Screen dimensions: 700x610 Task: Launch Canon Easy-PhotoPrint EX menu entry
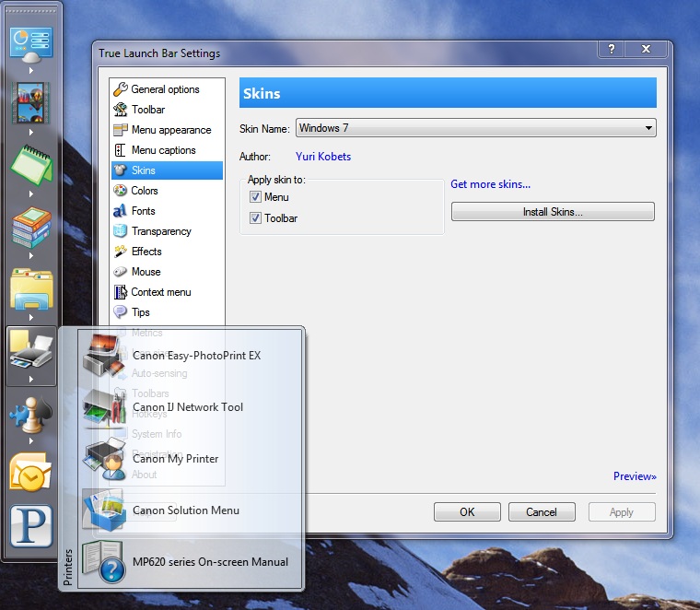tap(190, 356)
